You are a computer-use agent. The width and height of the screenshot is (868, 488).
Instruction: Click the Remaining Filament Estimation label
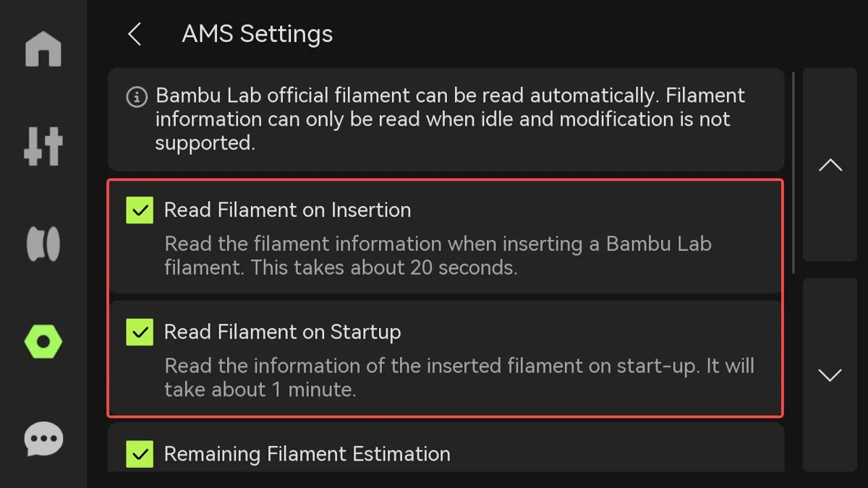(x=307, y=454)
